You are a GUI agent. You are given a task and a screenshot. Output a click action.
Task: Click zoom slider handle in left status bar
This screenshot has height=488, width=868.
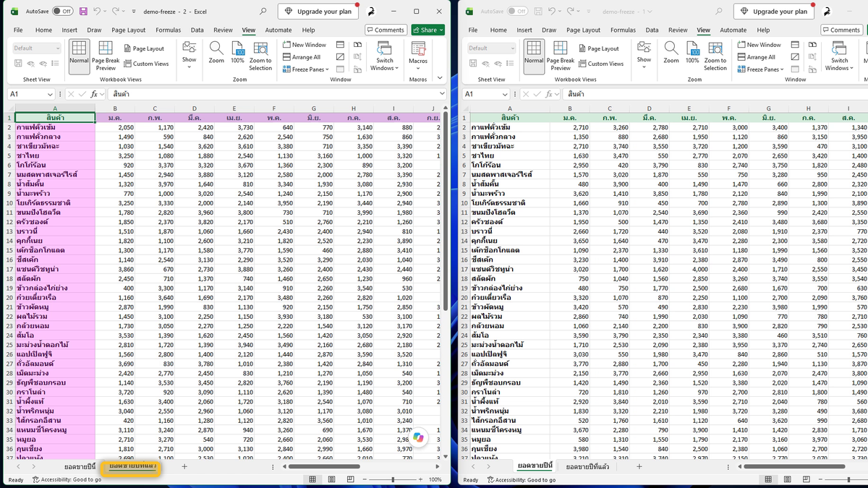point(391,479)
